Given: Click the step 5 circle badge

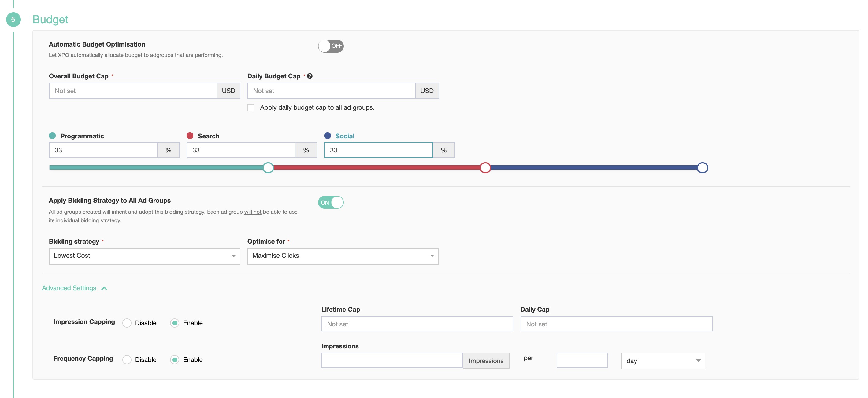Looking at the screenshot, I should point(13,20).
